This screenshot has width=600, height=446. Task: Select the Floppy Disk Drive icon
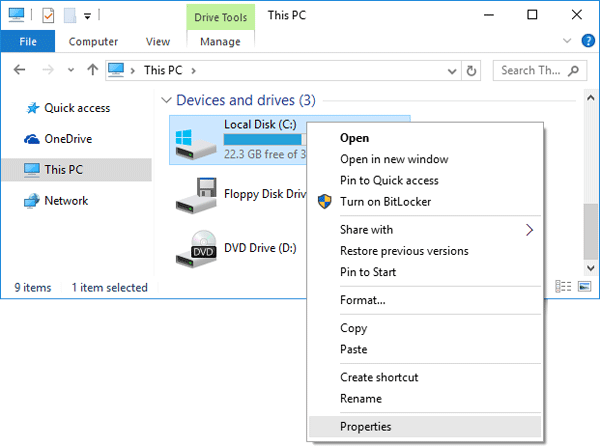(x=196, y=195)
